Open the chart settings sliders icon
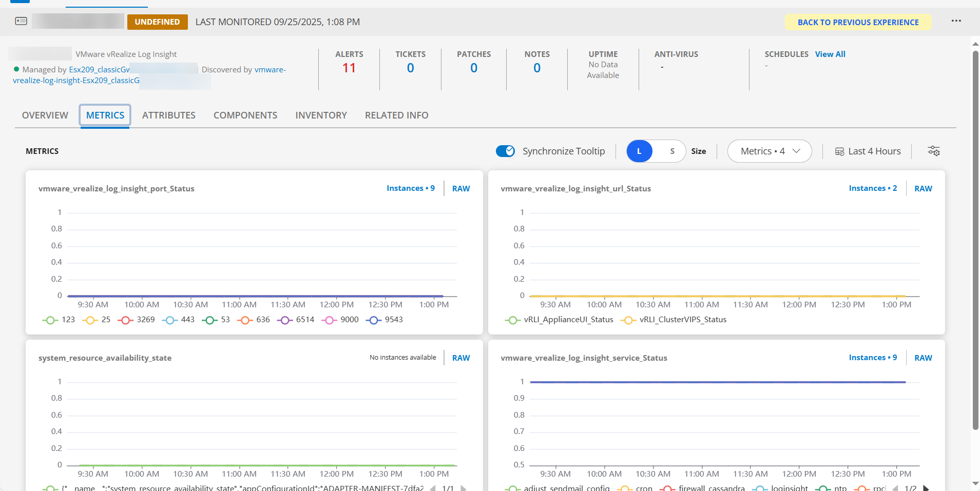 pyautogui.click(x=933, y=151)
